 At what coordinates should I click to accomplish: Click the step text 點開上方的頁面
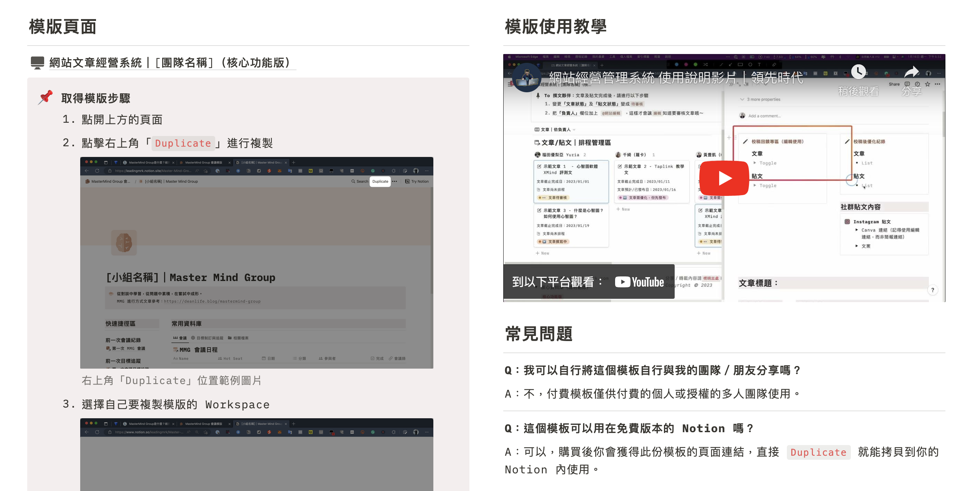click(122, 120)
